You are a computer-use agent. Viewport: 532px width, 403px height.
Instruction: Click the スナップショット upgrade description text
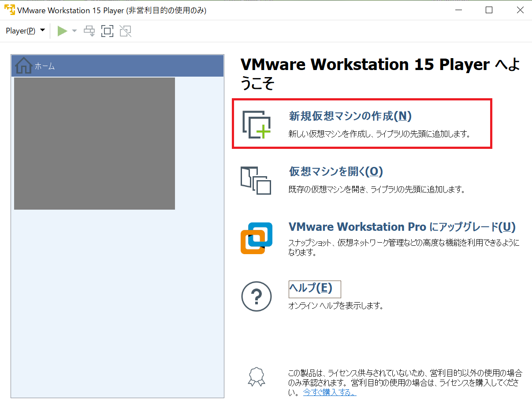coord(404,248)
